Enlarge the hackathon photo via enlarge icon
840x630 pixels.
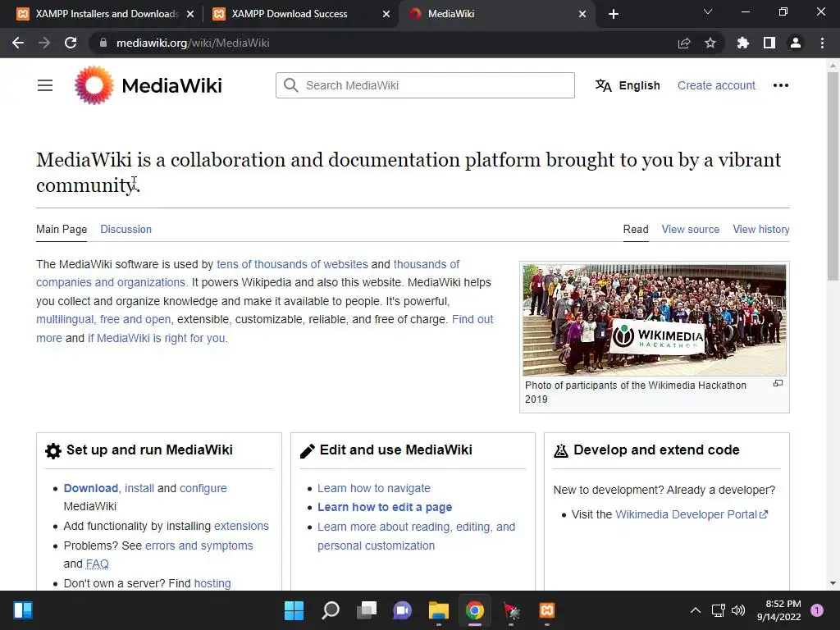tap(778, 384)
